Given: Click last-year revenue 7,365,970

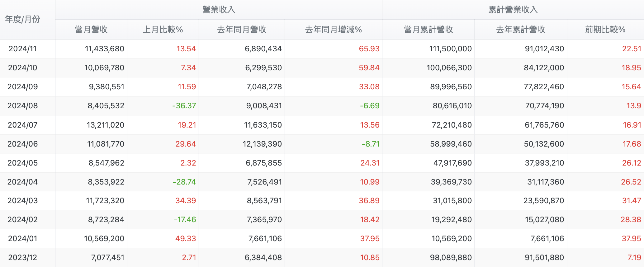Looking at the screenshot, I should pyautogui.click(x=264, y=220).
